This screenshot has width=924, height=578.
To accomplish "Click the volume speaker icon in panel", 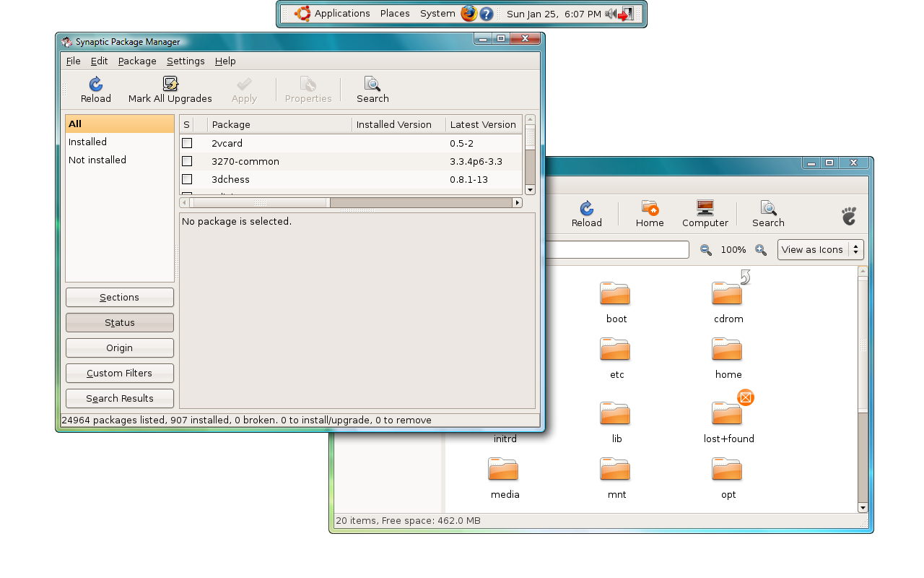I will [x=610, y=14].
